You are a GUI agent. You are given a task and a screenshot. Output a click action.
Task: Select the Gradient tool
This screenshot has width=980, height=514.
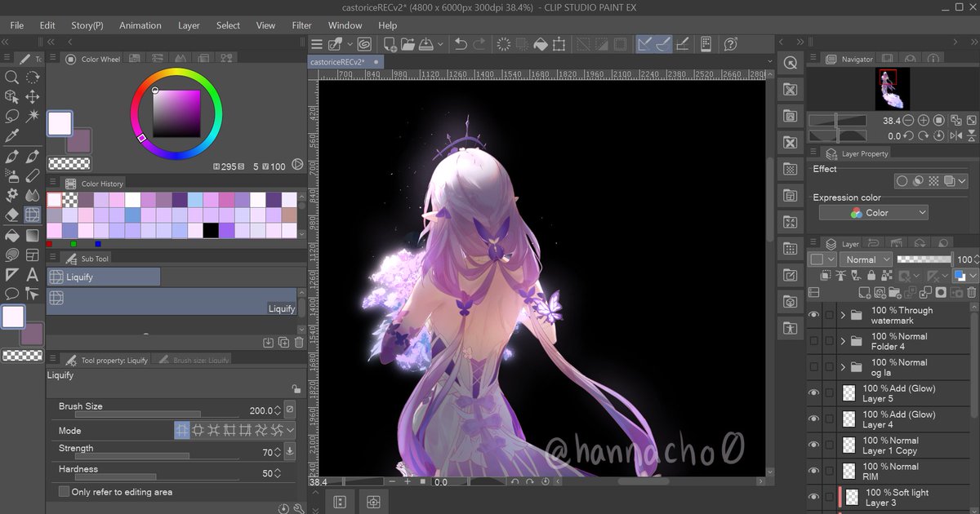pyautogui.click(x=33, y=236)
